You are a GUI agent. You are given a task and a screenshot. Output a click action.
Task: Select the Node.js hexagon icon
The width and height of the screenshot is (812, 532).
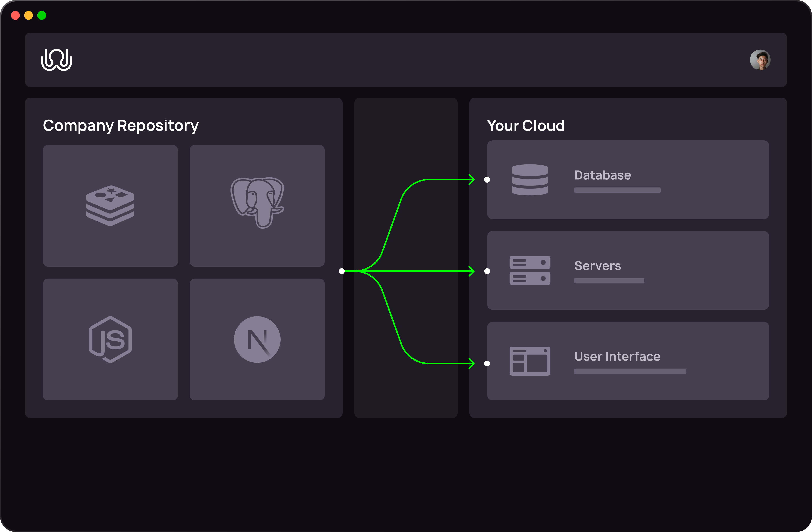tap(110, 339)
